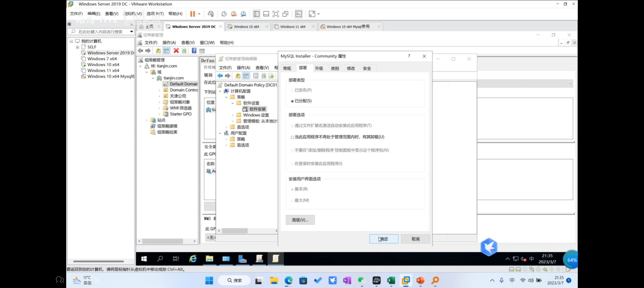Switch to the 升级 tab

coord(319,68)
